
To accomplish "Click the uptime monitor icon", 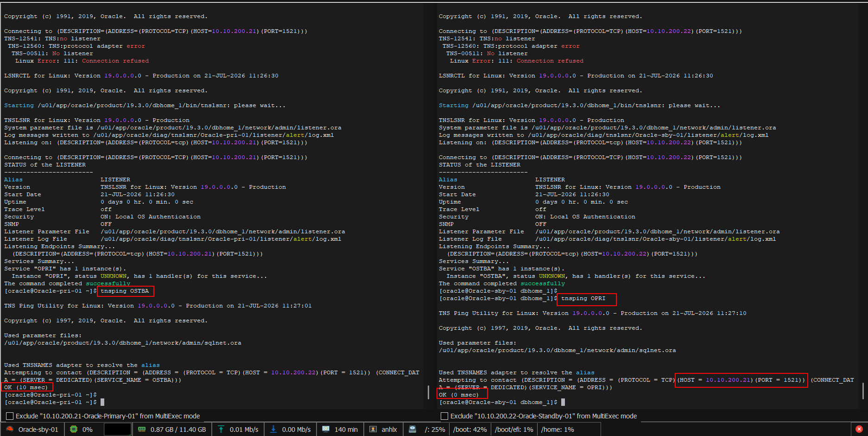I will (326, 429).
